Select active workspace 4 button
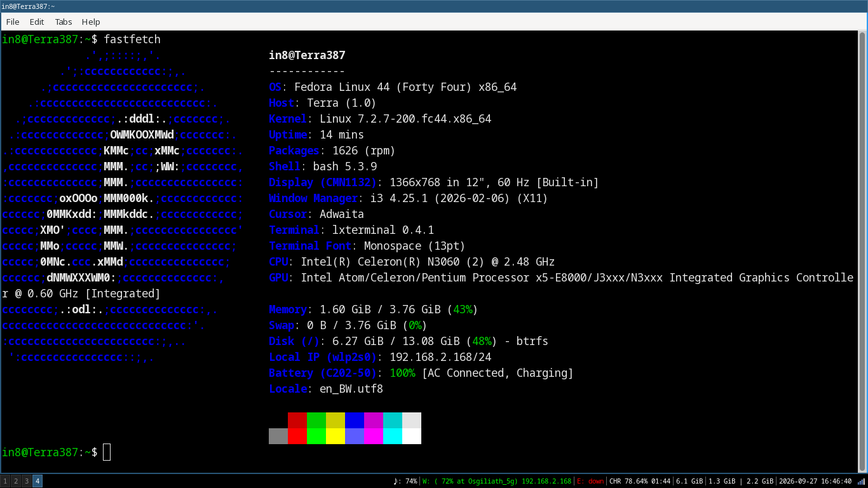The image size is (868, 488). [37, 481]
